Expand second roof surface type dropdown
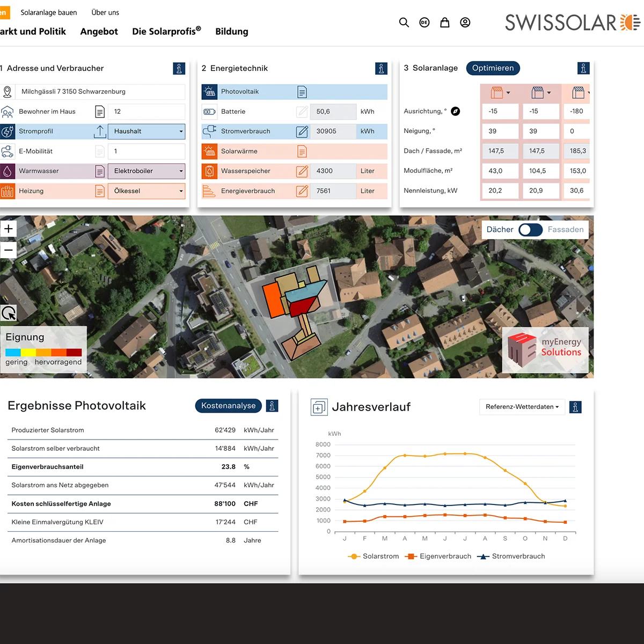Screen dimensions: 644x644 point(541,93)
